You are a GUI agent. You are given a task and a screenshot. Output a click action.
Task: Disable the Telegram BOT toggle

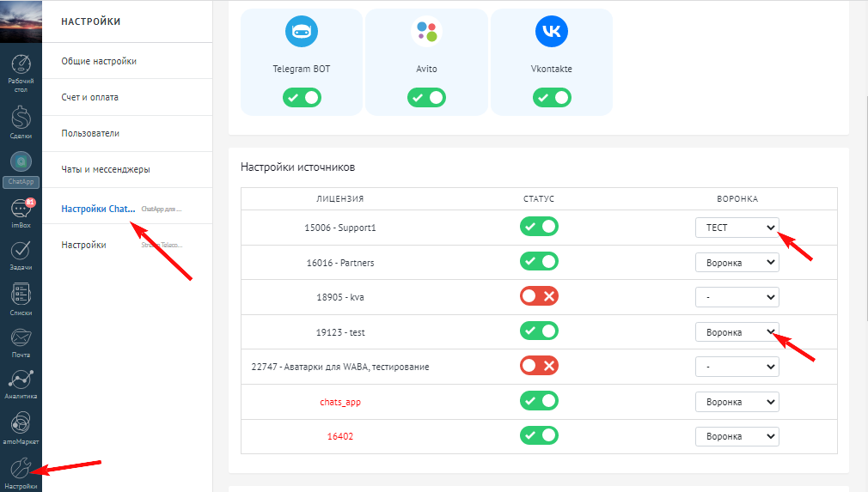[302, 98]
